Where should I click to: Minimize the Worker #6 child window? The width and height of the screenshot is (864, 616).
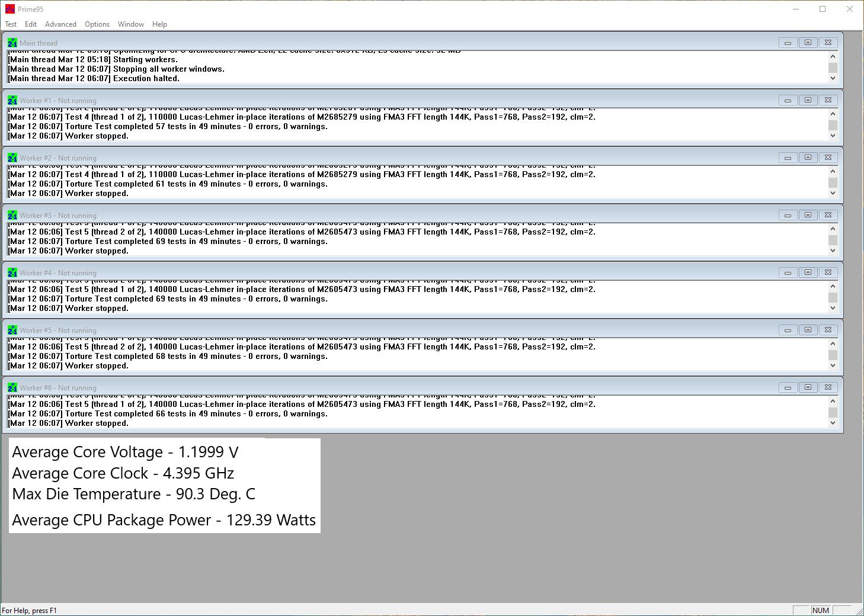[788, 387]
